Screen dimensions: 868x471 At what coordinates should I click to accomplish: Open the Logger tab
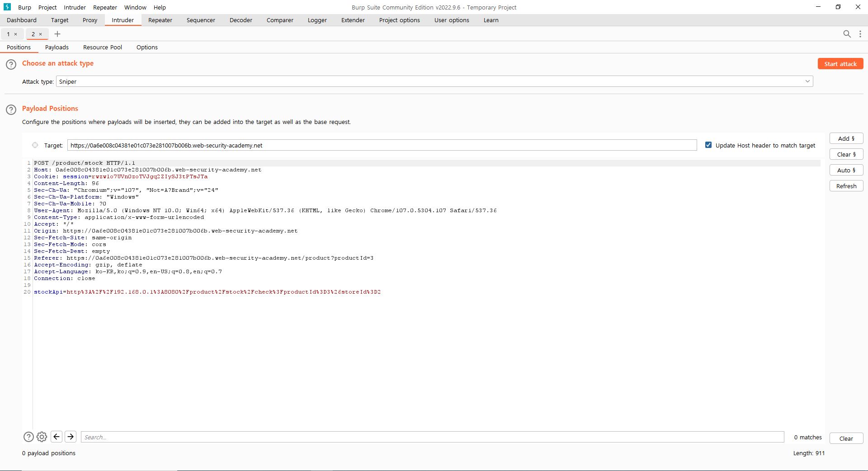tap(317, 20)
